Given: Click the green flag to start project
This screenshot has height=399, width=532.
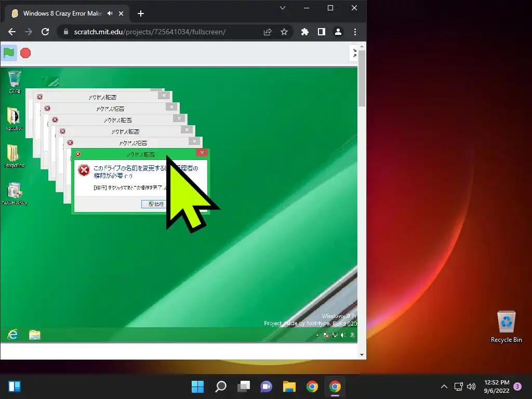Looking at the screenshot, I should (x=9, y=53).
